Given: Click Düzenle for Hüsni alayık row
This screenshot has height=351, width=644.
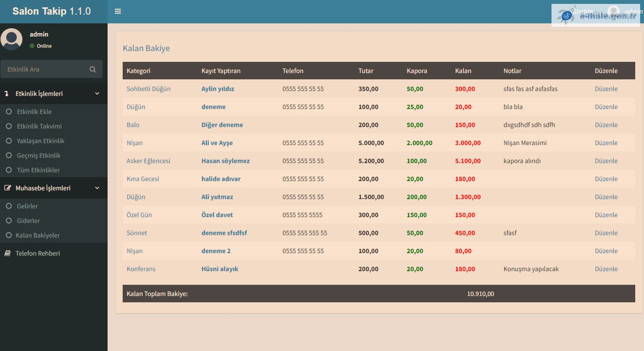Looking at the screenshot, I should coord(606,269).
